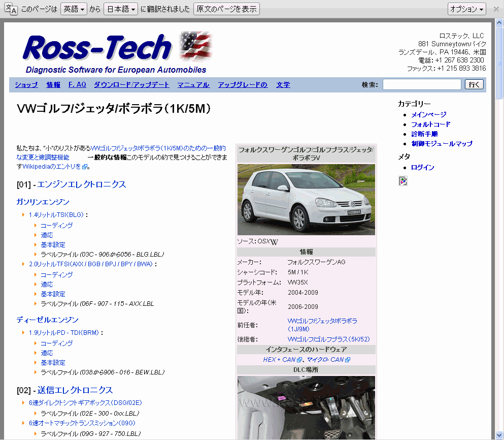Click ラベルファイル (09G-927-750.LBL) text
The image size is (504, 440).
[91, 433]
